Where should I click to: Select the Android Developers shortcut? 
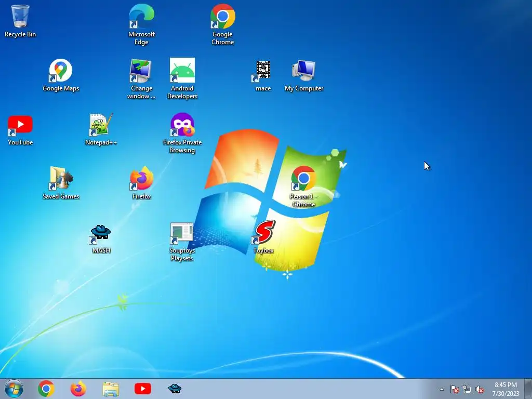coord(182,79)
